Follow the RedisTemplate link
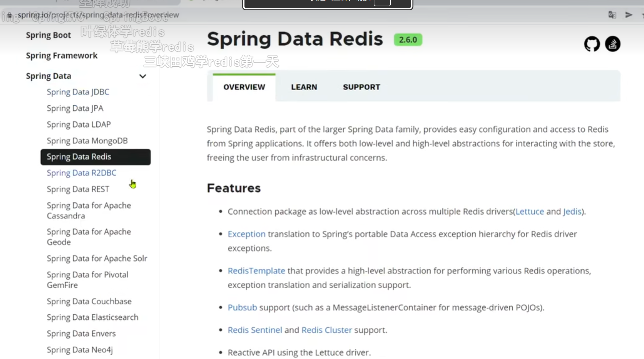 (256, 271)
